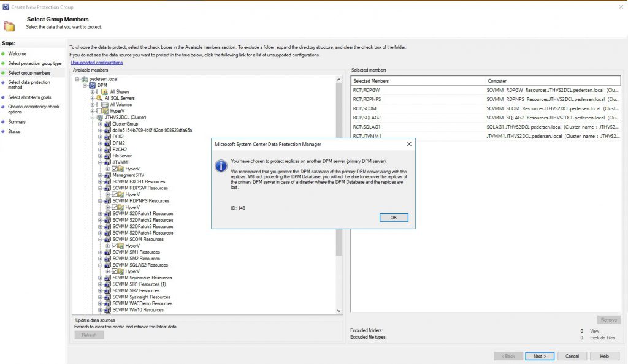Click the icon beside SCVMM Win10 Resources
The height and width of the screenshot is (364, 628).
pyautogui.click(x=107, y=309)
